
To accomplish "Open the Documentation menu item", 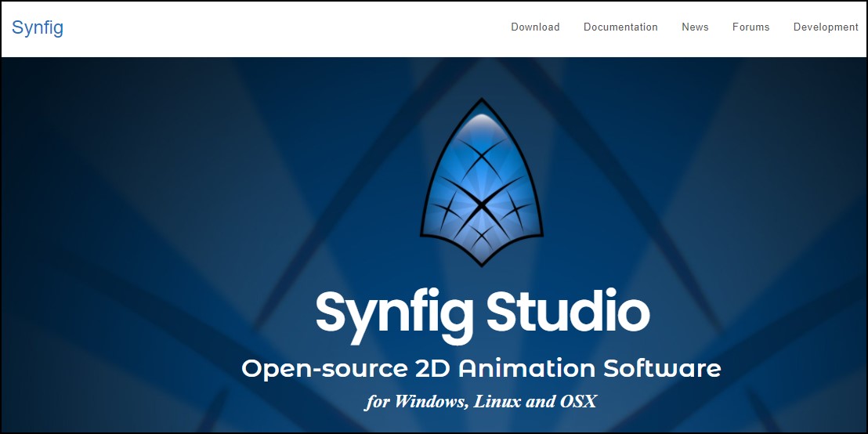I will coord(620,27).
